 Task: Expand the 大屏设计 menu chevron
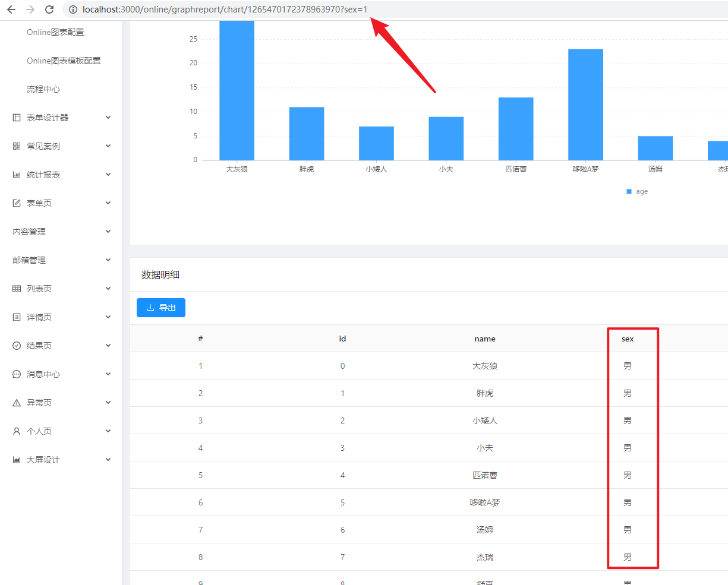[x=108, y=460]
